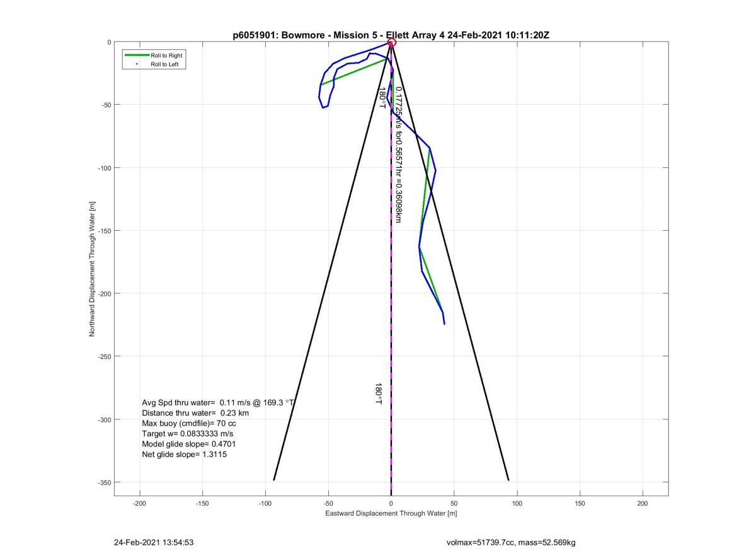Click the y-axis tick label -150
This screenshot has height=558, width=756.
click(x=103, y=231)
